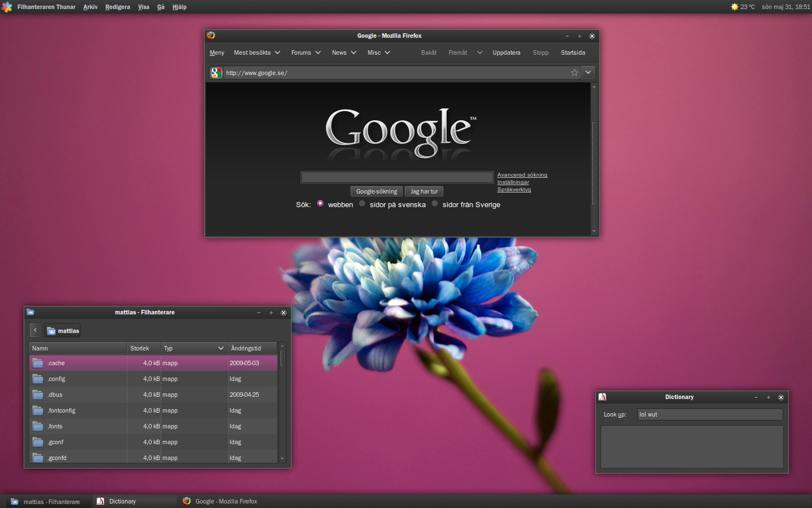The image size is (812, 508).
Task: Open the Arkiv menu
Action: coord(90,7)
